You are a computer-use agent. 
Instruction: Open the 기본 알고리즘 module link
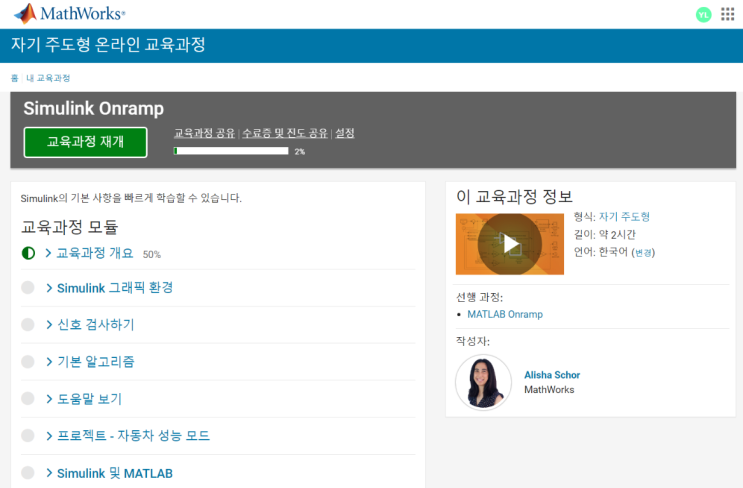pyautogui.click(x=96, y=361)
